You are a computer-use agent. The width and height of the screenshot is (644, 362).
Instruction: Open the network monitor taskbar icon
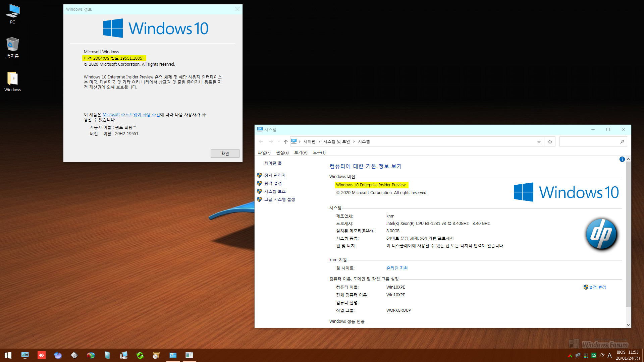click(25, 355)
